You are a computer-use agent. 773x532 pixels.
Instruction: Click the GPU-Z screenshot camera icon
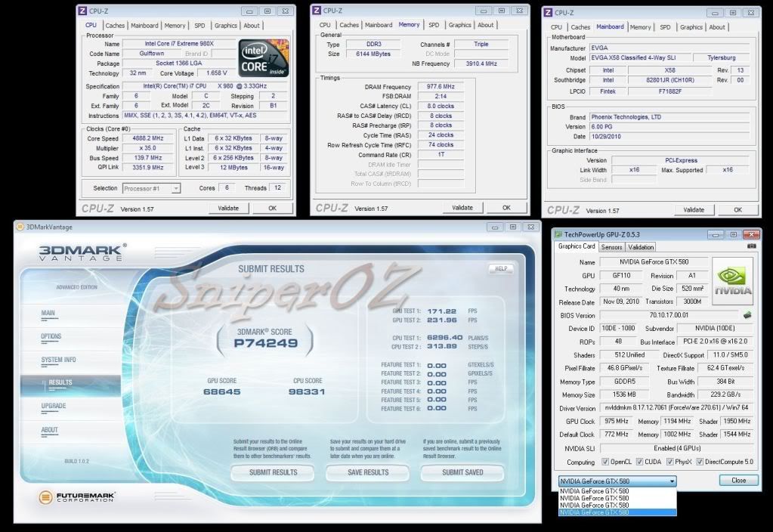click(x=751, y=246)
